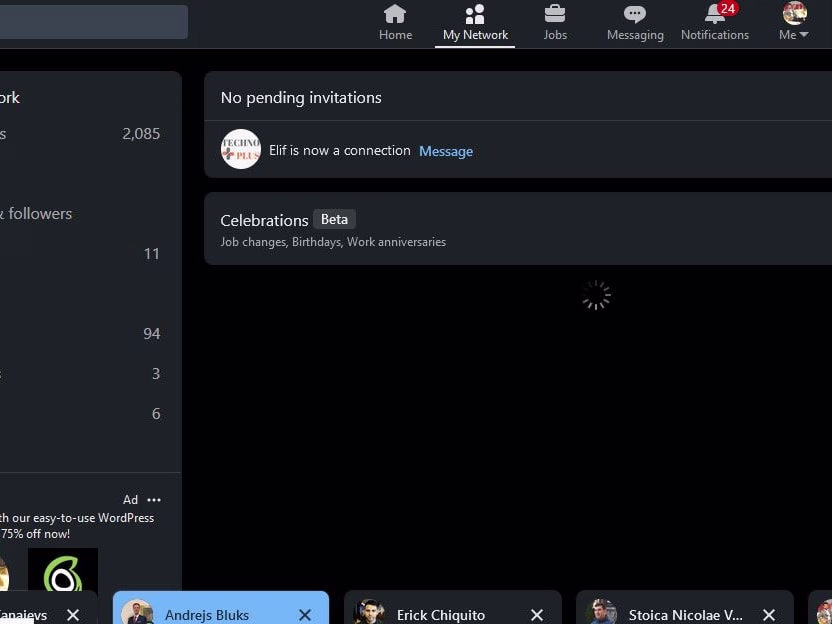Click the search input field
Viewport: 832px width, 624px height.
point(93,22)
